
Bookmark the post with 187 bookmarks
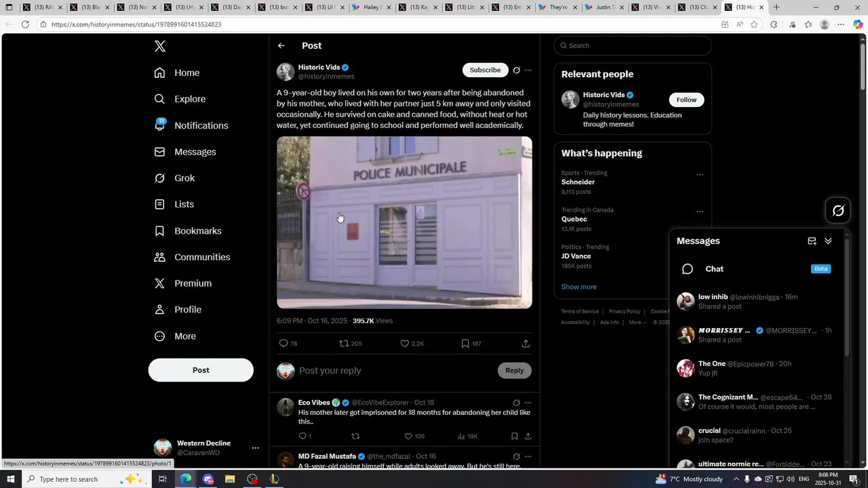pos(465,344)
